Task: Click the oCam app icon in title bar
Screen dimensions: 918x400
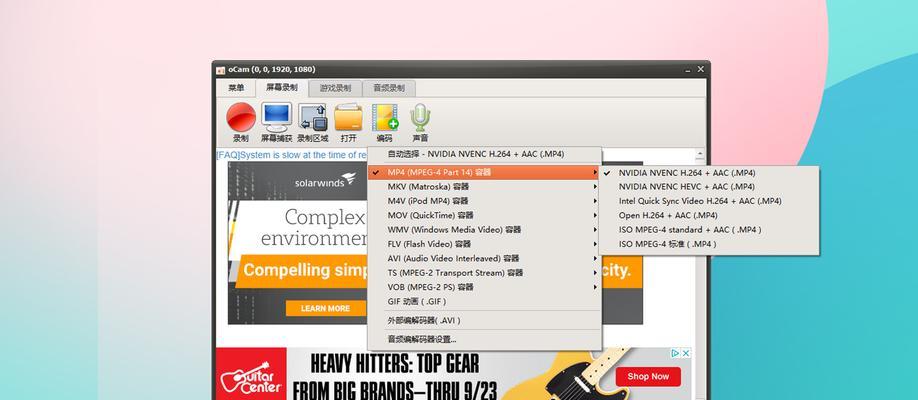Action: (x=221, y=70)
